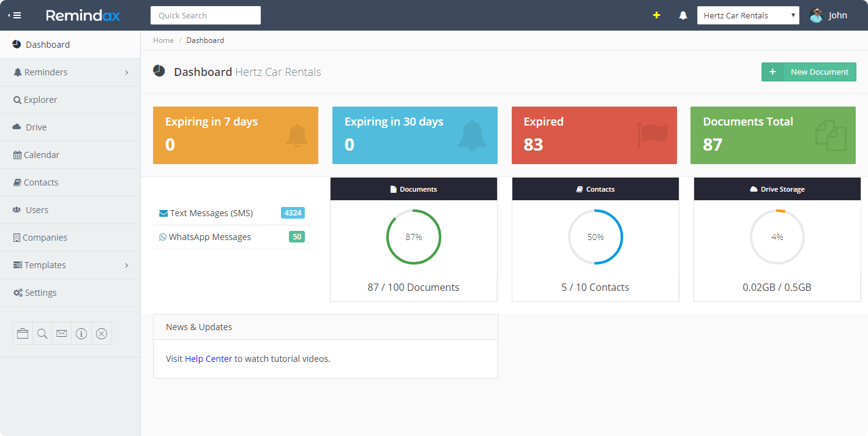Click the circled X icon in the sidebar footer
Viewport: 868px width, 436px height.
[x=102, y=333]
